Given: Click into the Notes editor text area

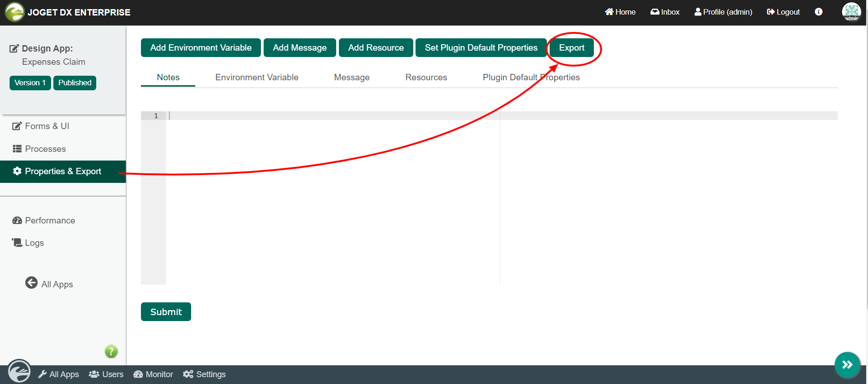Looking at the screenshot, I should 333,196.
